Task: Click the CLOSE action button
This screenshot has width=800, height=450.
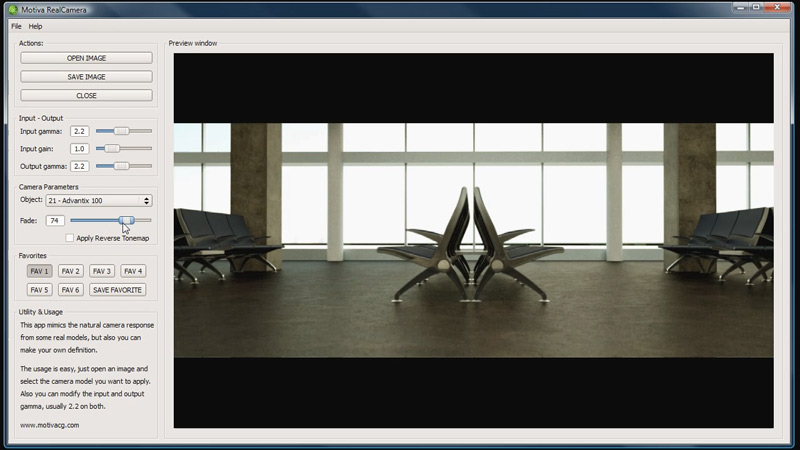Action: 86,95
